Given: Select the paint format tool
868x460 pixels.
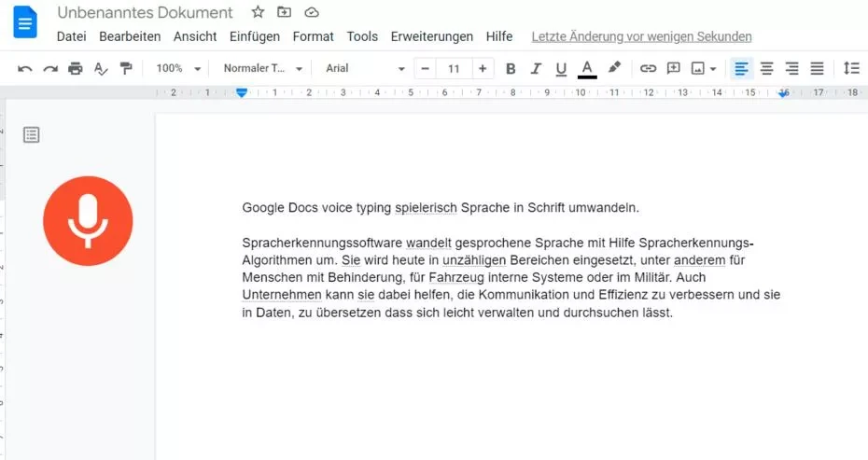Looking at the screenshot, I should [126, 69].
